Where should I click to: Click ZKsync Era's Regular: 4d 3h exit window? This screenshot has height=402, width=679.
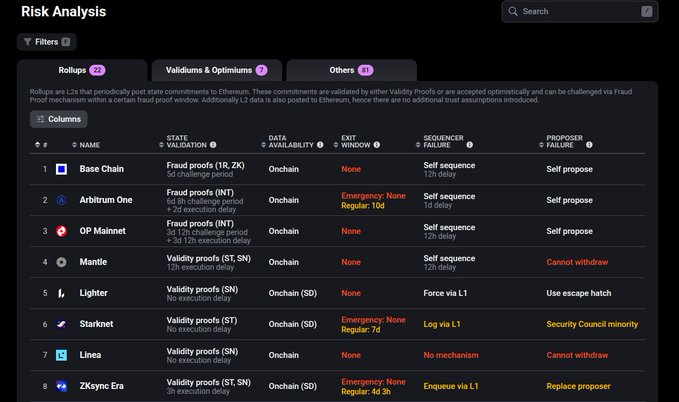click(365, 392)
